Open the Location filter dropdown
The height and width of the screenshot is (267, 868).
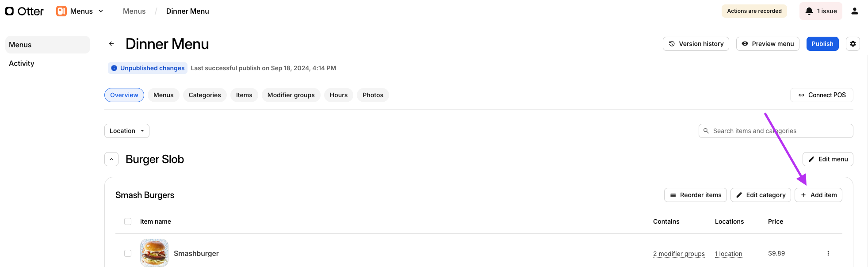126,131
